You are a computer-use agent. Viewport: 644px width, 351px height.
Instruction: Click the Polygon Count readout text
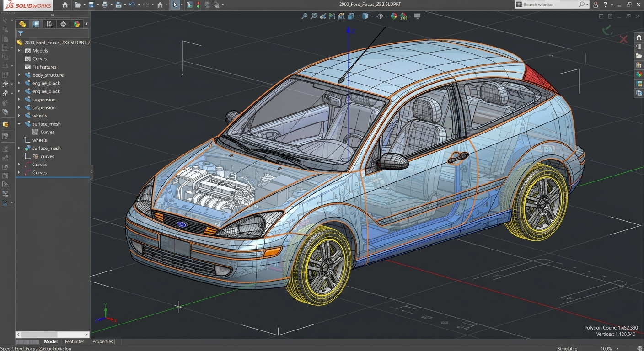pyautogui.click(x=611, y=328)
